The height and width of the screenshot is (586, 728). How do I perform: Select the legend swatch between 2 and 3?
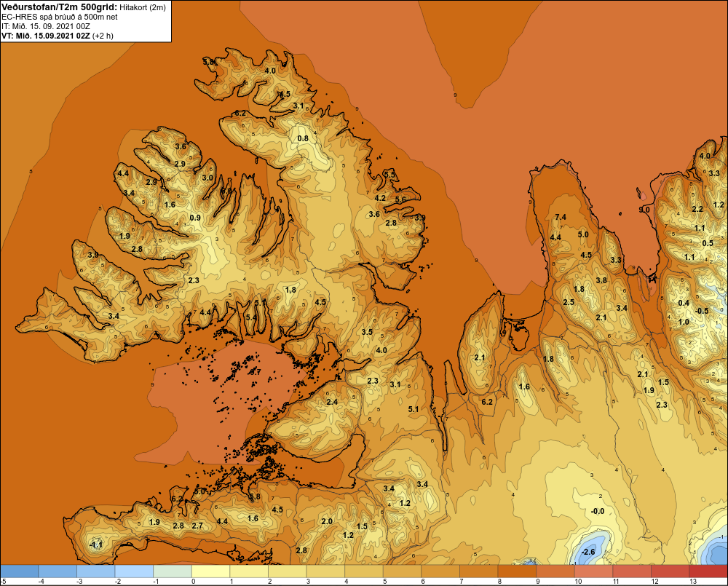288,571
